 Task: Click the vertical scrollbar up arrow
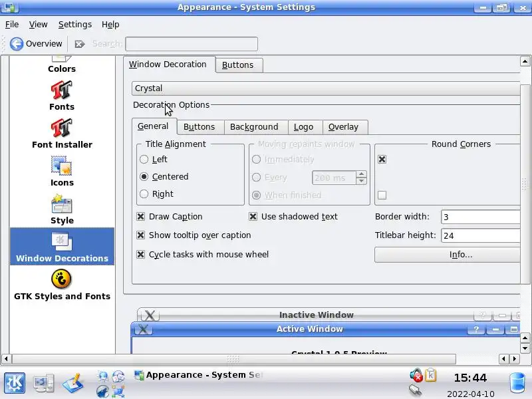525,61
